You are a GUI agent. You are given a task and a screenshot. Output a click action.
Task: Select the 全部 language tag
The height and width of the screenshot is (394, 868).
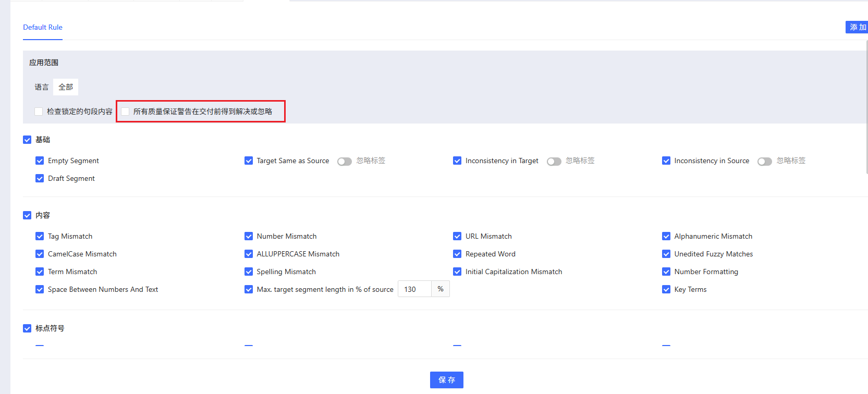[x=66, y=87]
